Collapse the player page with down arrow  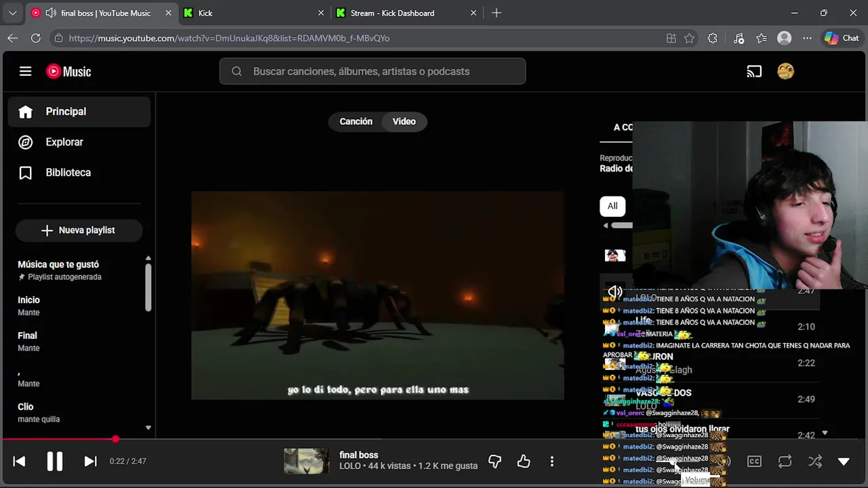tap(844, 462)
